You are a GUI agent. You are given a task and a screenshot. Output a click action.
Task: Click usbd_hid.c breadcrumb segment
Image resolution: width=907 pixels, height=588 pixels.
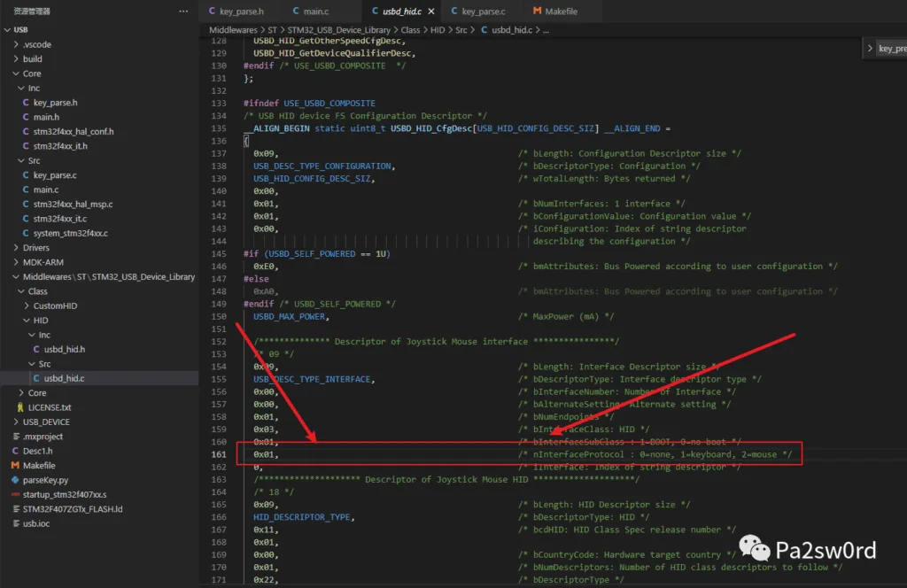511,29
